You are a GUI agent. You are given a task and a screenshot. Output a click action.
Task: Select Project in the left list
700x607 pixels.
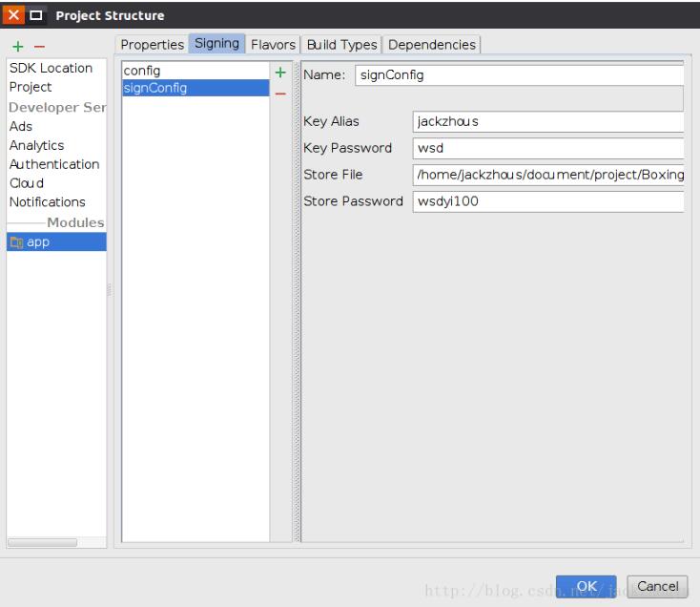coord(31,87)
